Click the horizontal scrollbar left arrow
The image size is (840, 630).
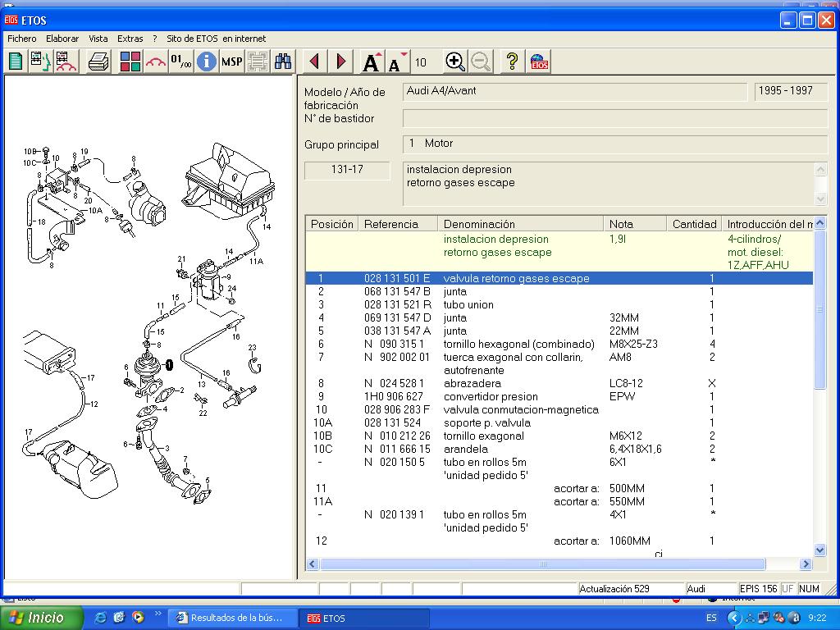313,564
